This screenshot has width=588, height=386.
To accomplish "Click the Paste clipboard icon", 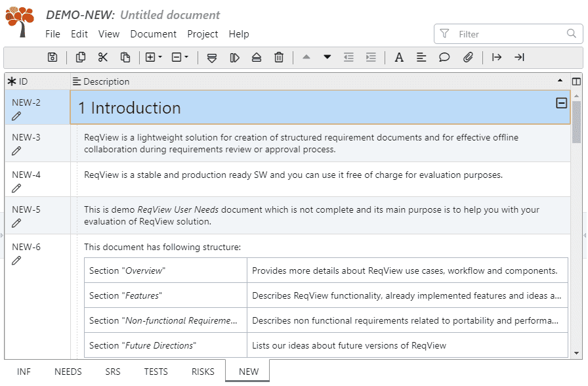I will 125,58.
